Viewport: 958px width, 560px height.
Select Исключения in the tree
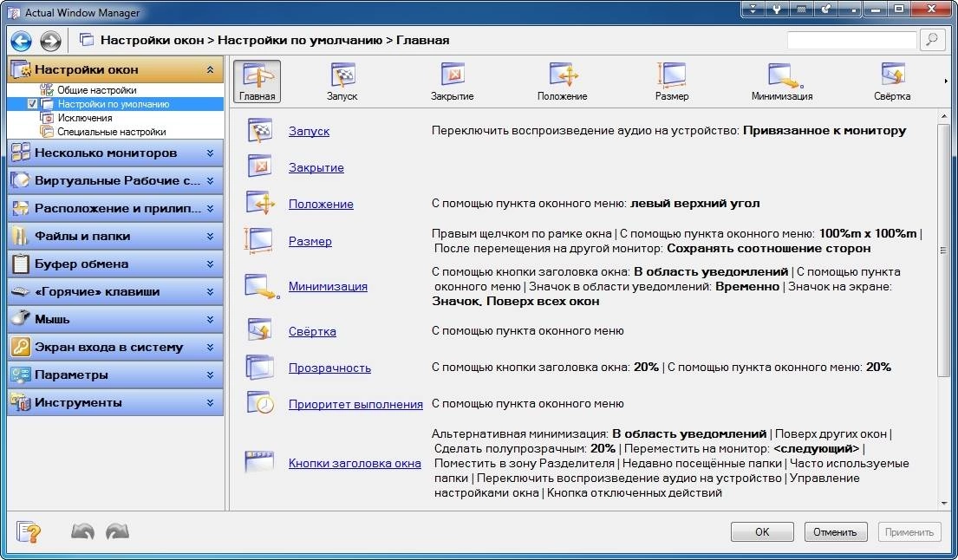85,118
